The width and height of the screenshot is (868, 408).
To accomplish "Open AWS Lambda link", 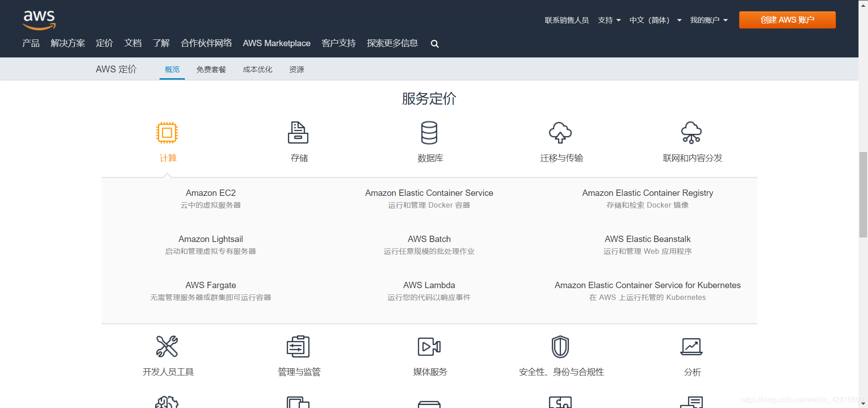I will pos(429,285).
